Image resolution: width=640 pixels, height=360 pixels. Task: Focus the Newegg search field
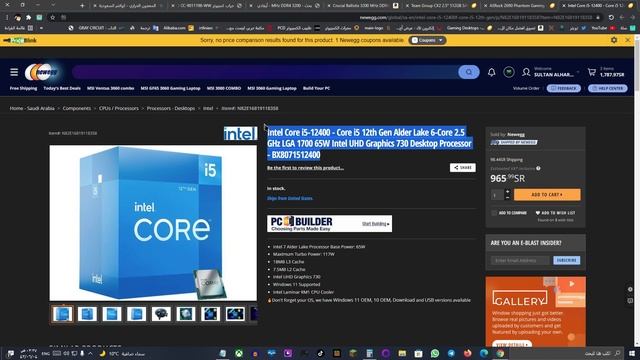click(x=265, y=72)
